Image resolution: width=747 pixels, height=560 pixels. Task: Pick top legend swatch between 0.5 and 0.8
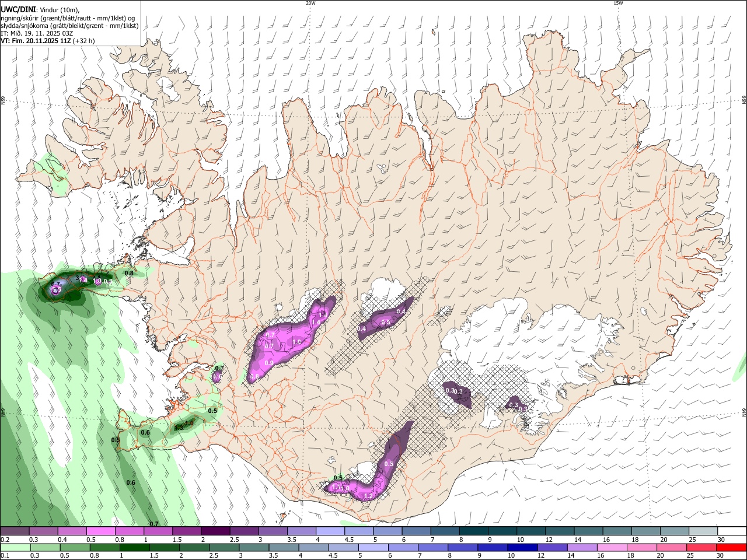(100, 531)
